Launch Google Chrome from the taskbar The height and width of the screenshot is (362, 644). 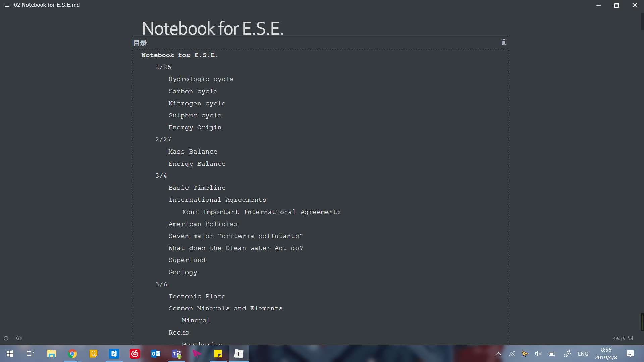coord(72,354)
